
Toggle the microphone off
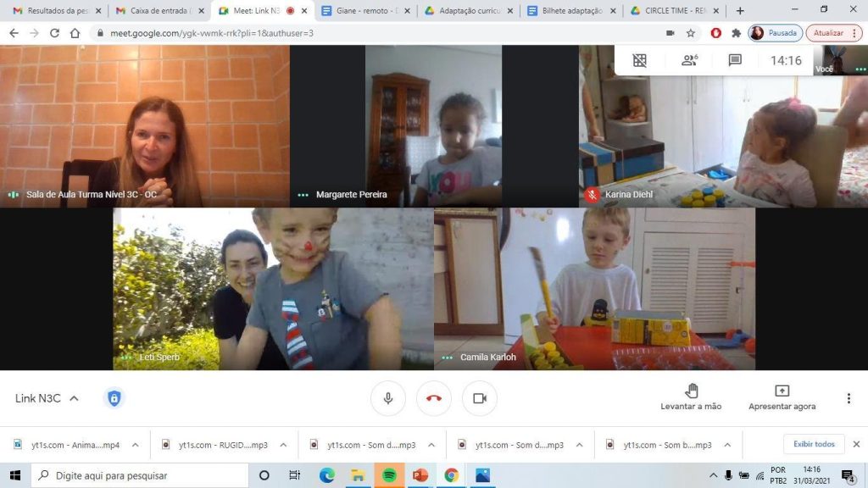tap(388, 398)
